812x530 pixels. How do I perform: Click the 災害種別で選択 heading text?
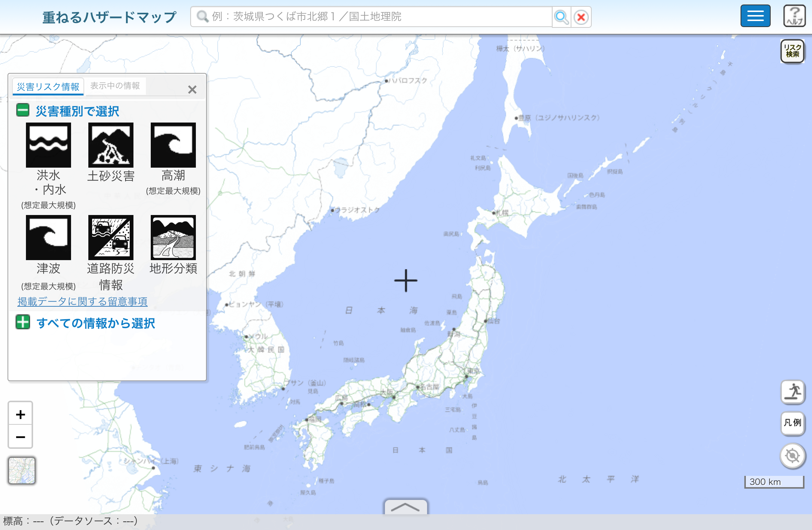click(x=77, y=111)
